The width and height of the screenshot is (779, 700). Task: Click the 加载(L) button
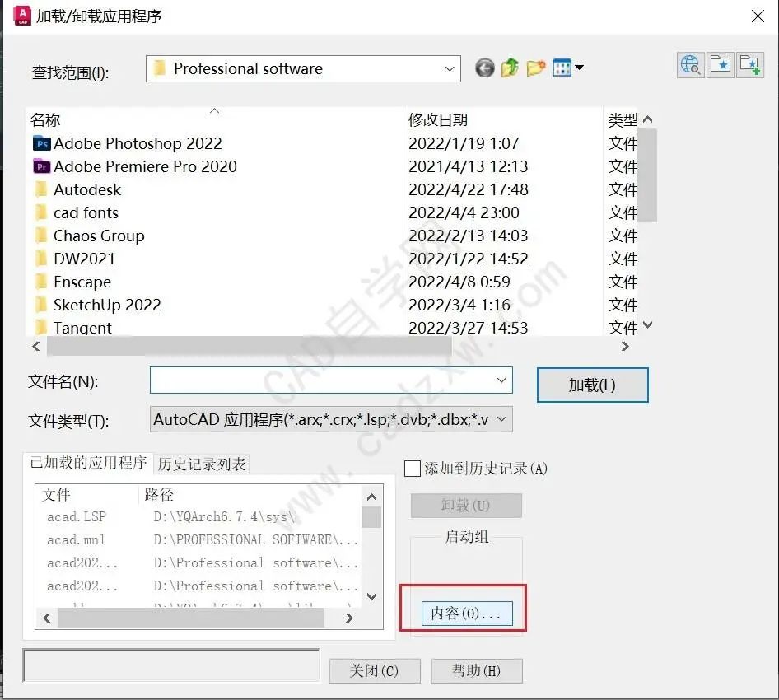click(x=593, y=385)
